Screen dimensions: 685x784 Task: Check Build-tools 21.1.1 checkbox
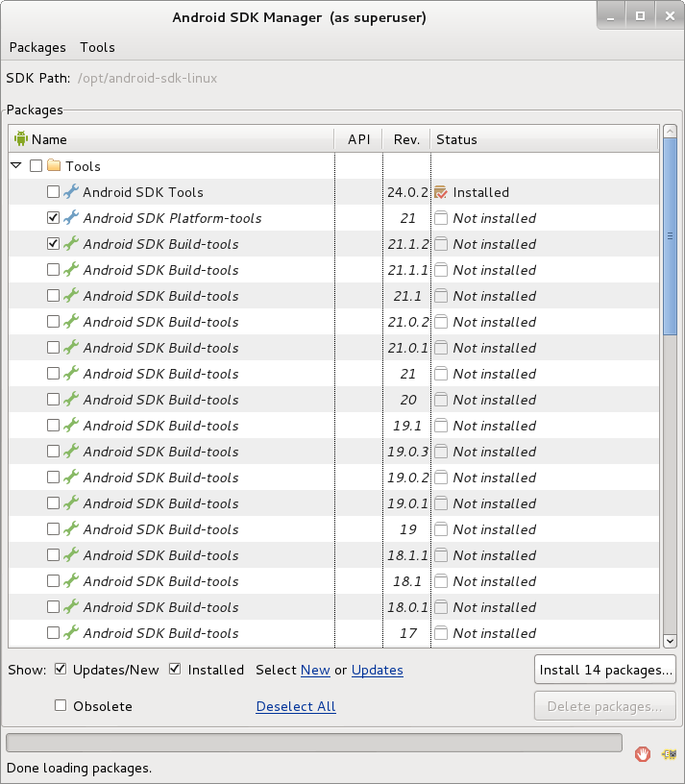[53, 269]
